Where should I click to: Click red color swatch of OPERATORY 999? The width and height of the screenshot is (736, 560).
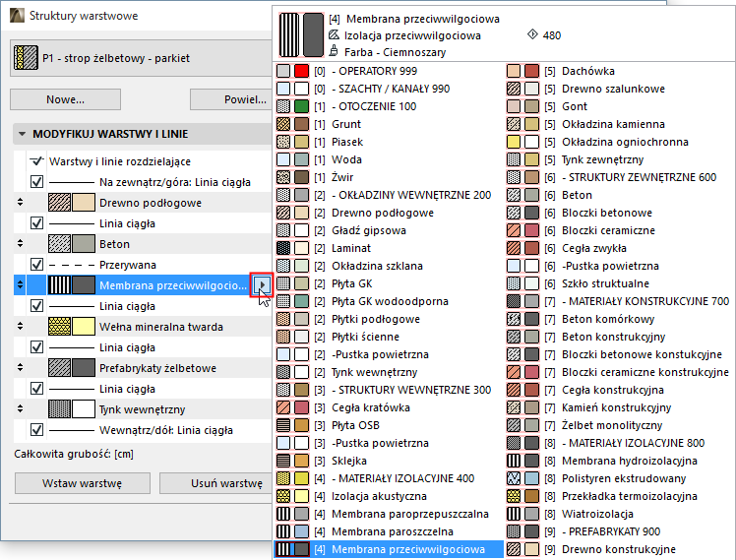pos(301,71)
